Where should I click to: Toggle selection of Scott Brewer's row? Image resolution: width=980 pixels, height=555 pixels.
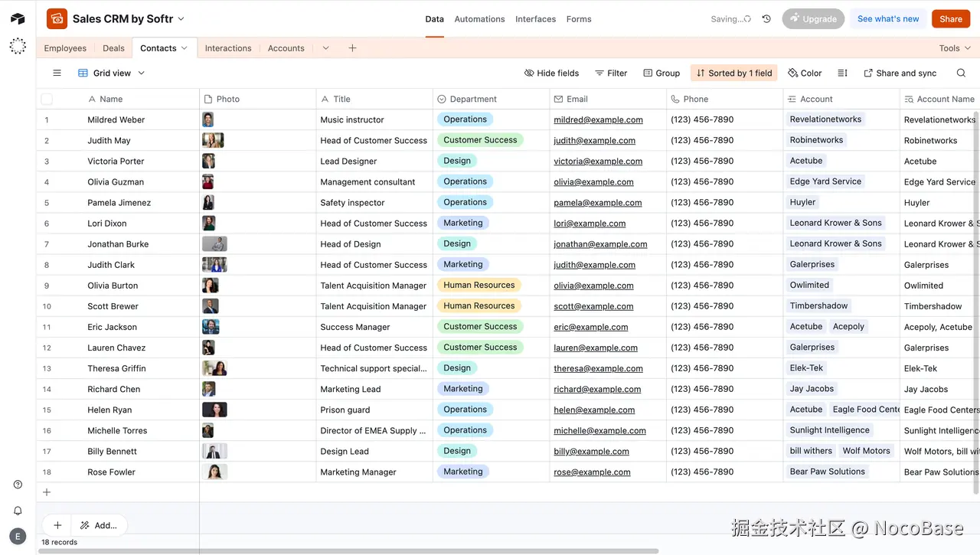pyautogui.click(x=46, y=306)
